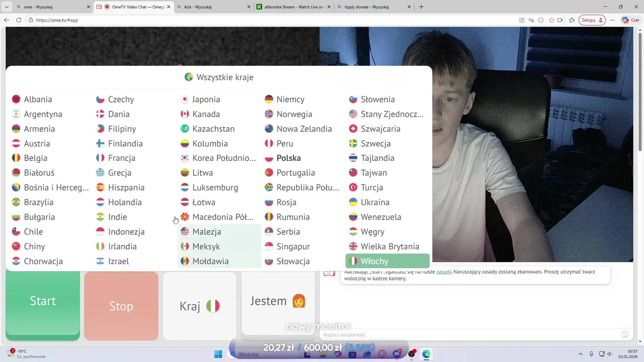
Task: Open Edge settings and more menu
Action: click(x=612, y=20)
